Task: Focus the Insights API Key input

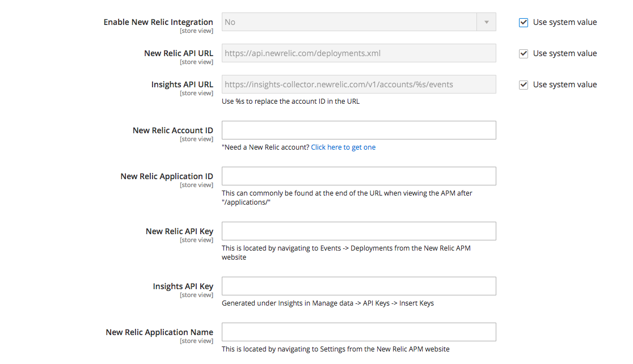Action: click(358, 286)
